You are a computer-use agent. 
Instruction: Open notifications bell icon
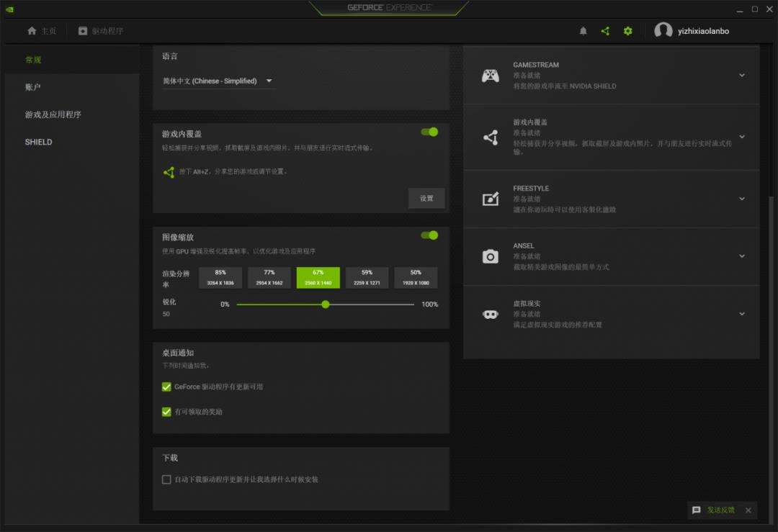pyautogui.click(x=583, y=31)
